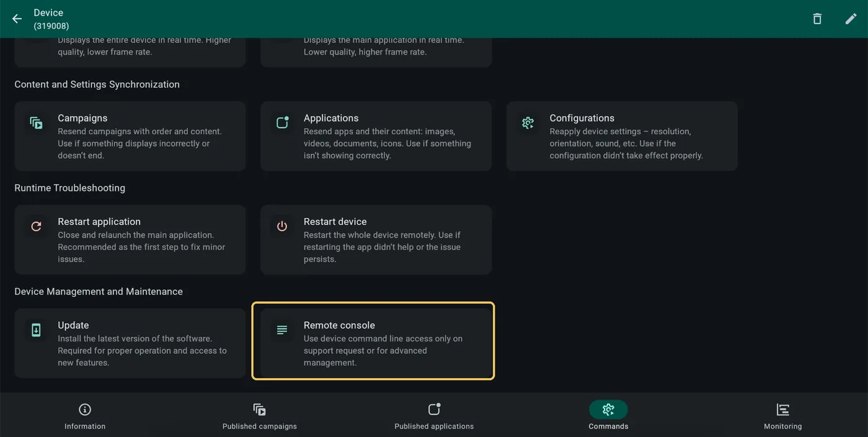Click the Configurations gear icon
868x437 pixels.
pyautogui.click(x=528, y=123)
